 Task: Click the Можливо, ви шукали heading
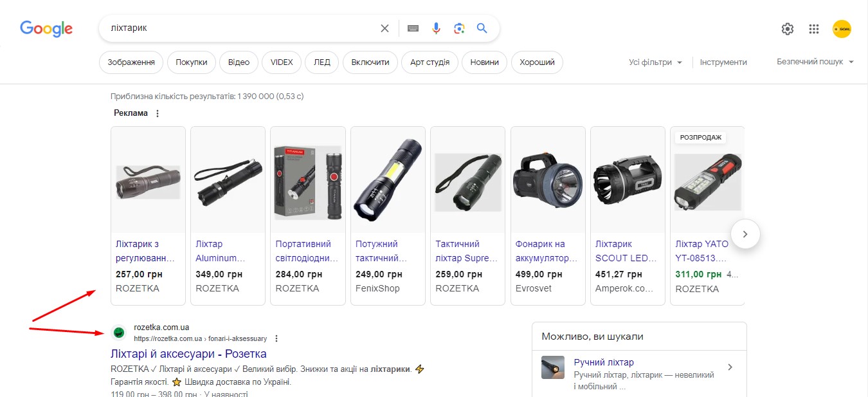[592, 337]
